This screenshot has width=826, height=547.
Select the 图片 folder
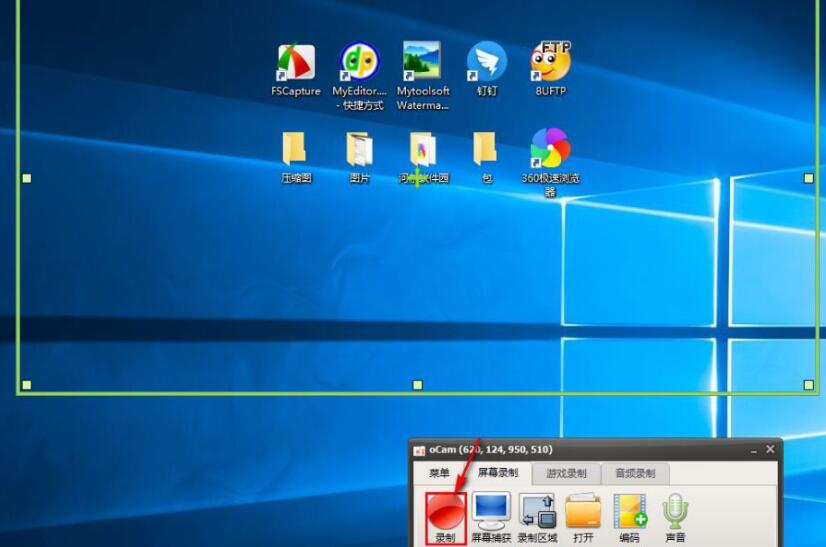(x=360, y=157)
